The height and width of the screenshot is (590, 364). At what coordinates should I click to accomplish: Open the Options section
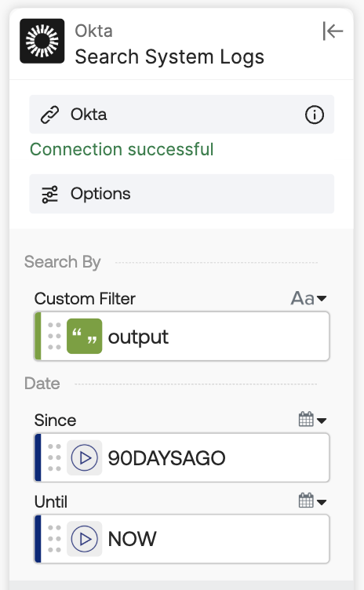182,194
